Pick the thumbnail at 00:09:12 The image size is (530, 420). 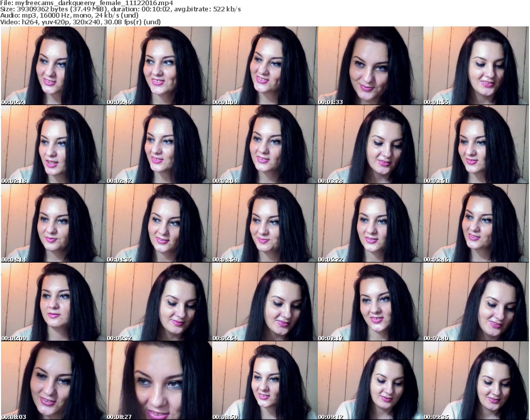[x=370, y=381]
